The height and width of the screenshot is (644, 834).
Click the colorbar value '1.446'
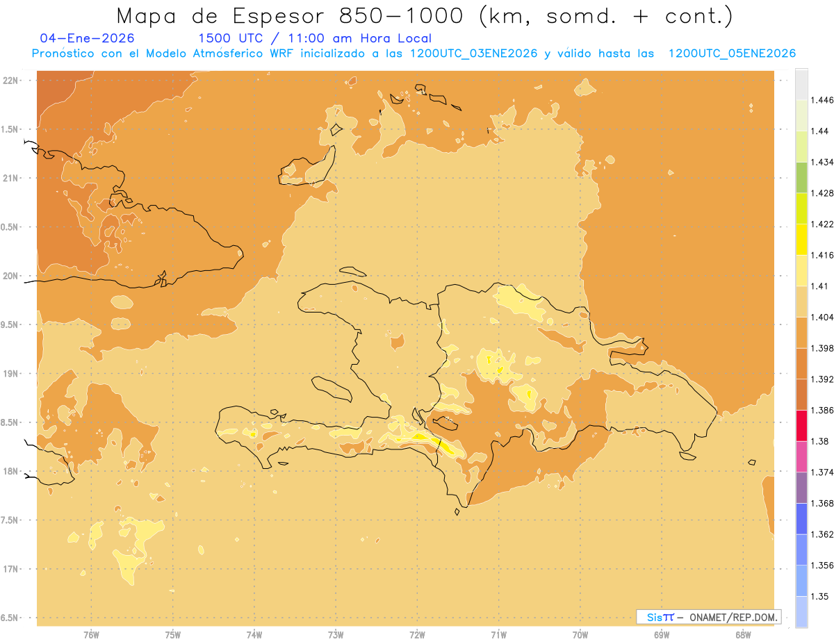click(x=822, y=100)
